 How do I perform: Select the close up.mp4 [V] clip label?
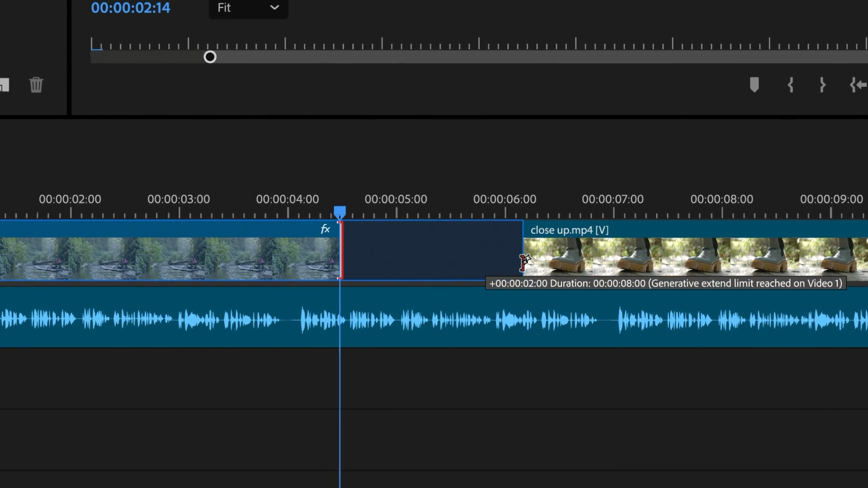[569, 230]
